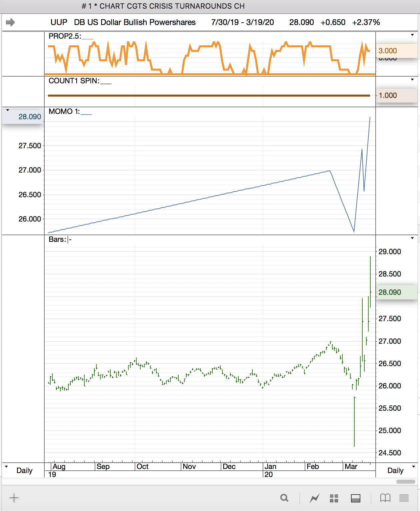Expand the Bars pane dropdown arrow
This screenshot has height=511, width=420.
[412, 238]
